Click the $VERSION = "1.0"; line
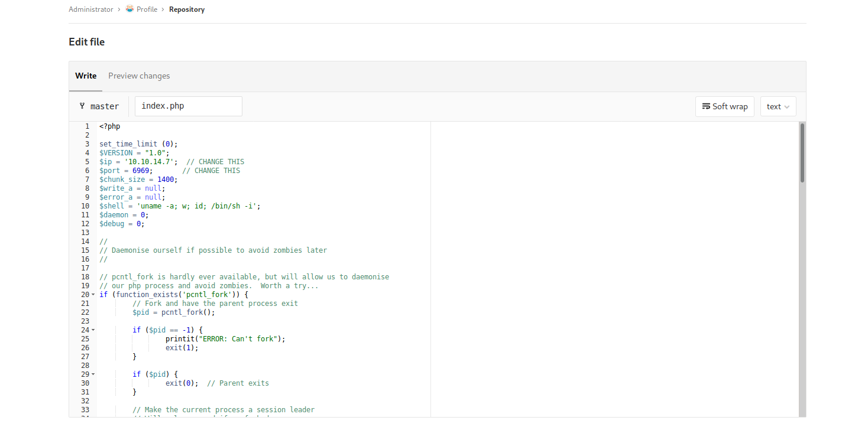This screenshot has height=427, width=868. tap(134, 153)
